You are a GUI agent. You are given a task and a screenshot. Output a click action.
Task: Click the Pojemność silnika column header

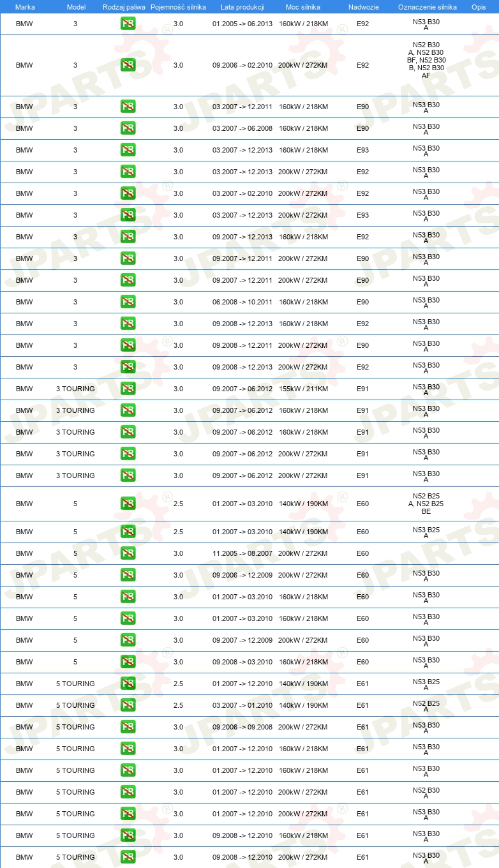(178, 7)
